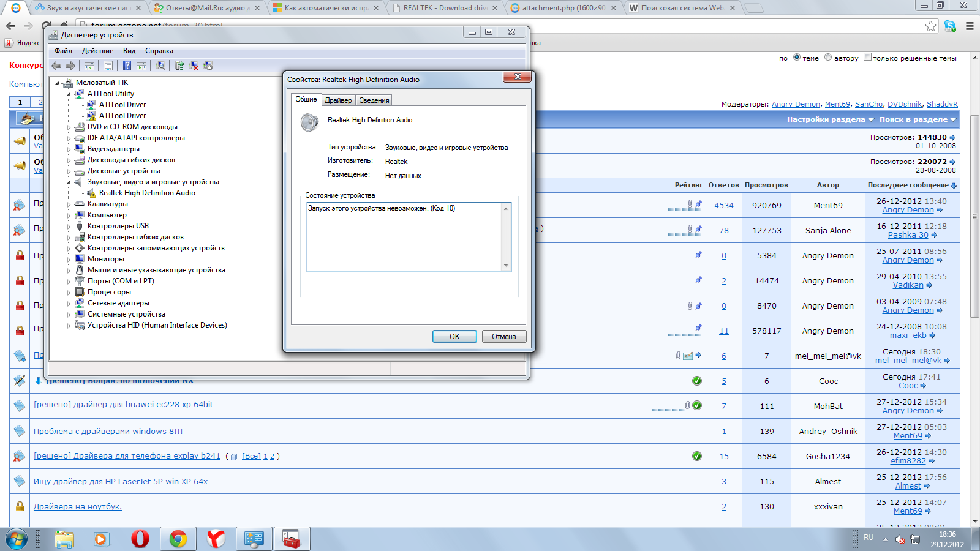Open "Ищу драйвер для HP LaserJet 5P" thread link
Image resolution: width=980 pixels, height=551 pixels.
pyautogui.click(x=121, y=482)
